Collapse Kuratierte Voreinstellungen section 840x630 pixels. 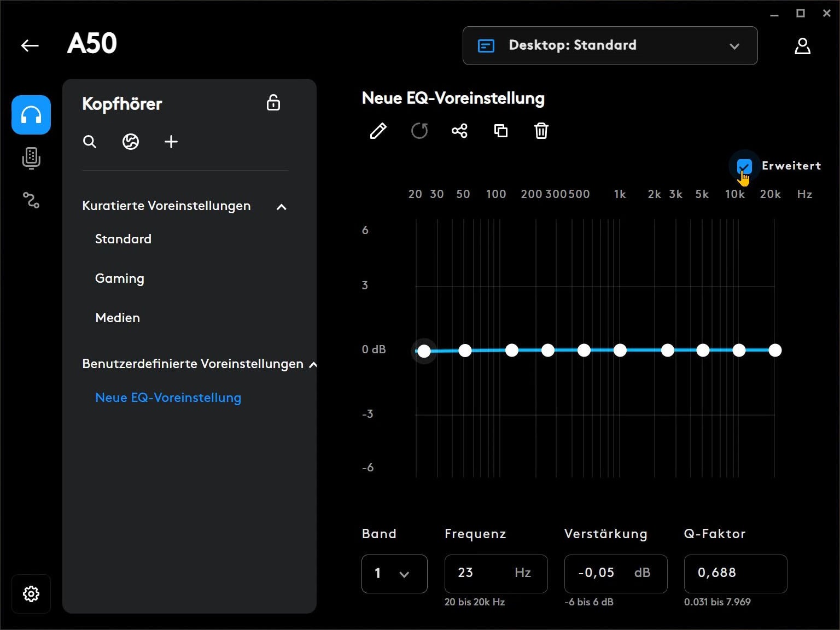point(282,207)
